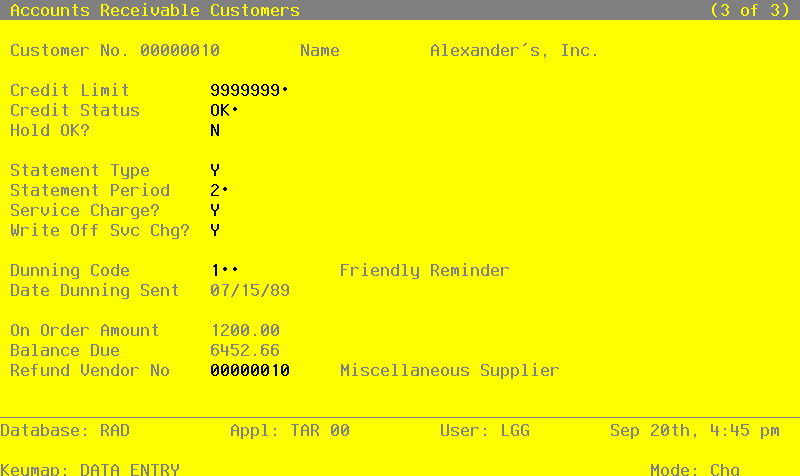Click the Refund Vendor No label
800x476 pixels.
click(90, 370)
